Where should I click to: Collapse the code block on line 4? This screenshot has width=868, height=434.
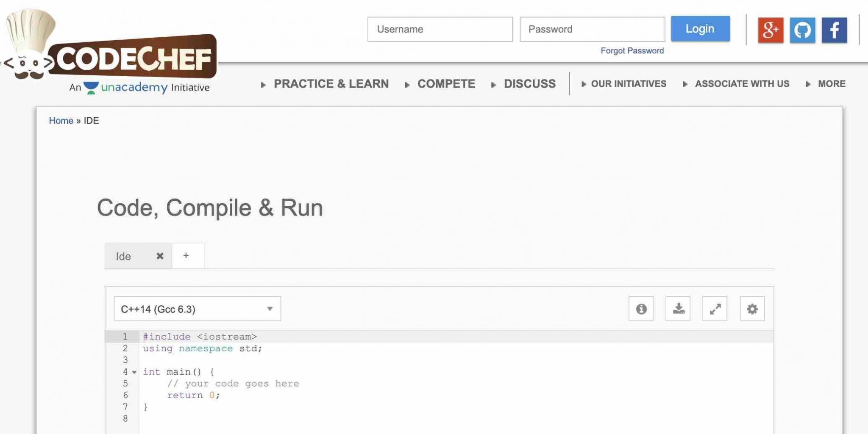click(x=134, y=372)
